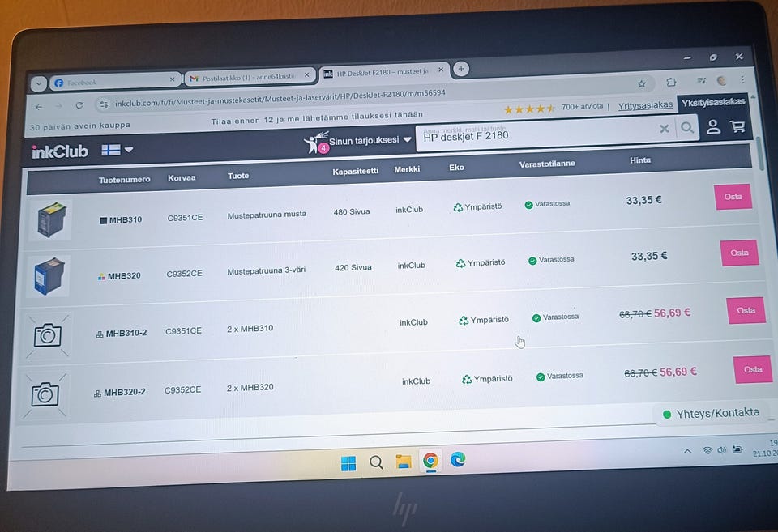
Task: Select the HP DeskJet F2180 tab
Action: tap(384, 72)
